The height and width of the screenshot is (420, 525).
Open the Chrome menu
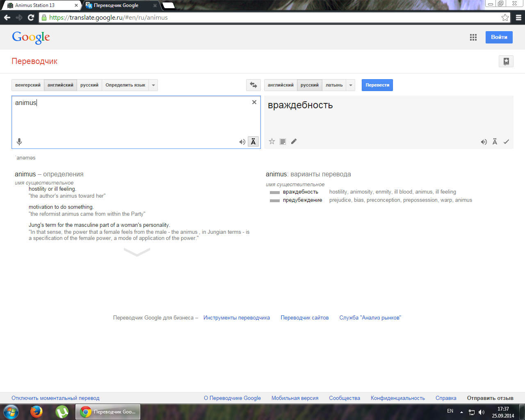click(x=518, y=18)
